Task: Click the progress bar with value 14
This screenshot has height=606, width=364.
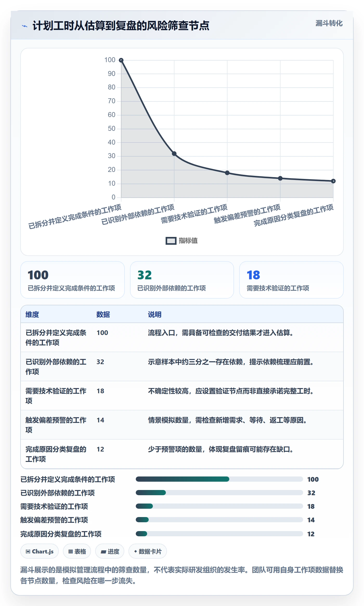Action: 219,520
